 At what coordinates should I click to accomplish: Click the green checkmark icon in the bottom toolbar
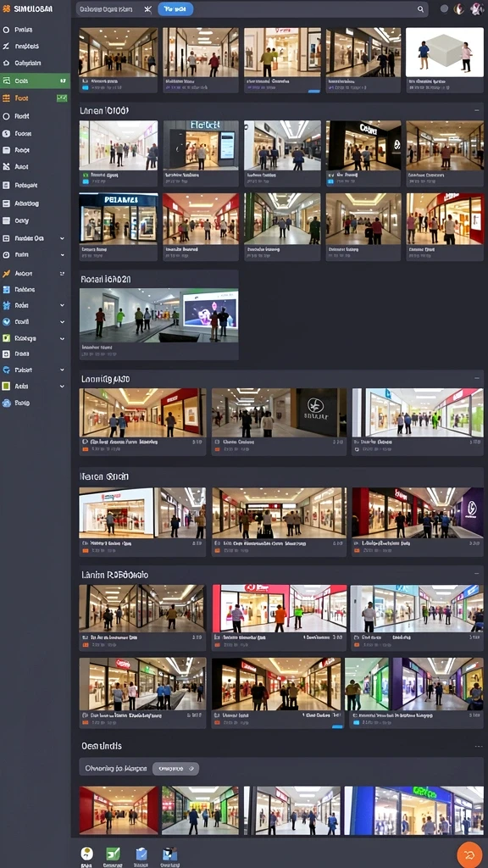[113, 853]
